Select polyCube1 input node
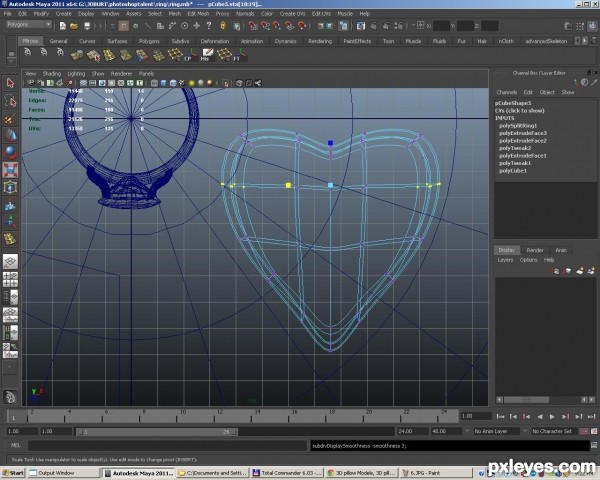This screenshot has width=600, height=480. [513, 171]
